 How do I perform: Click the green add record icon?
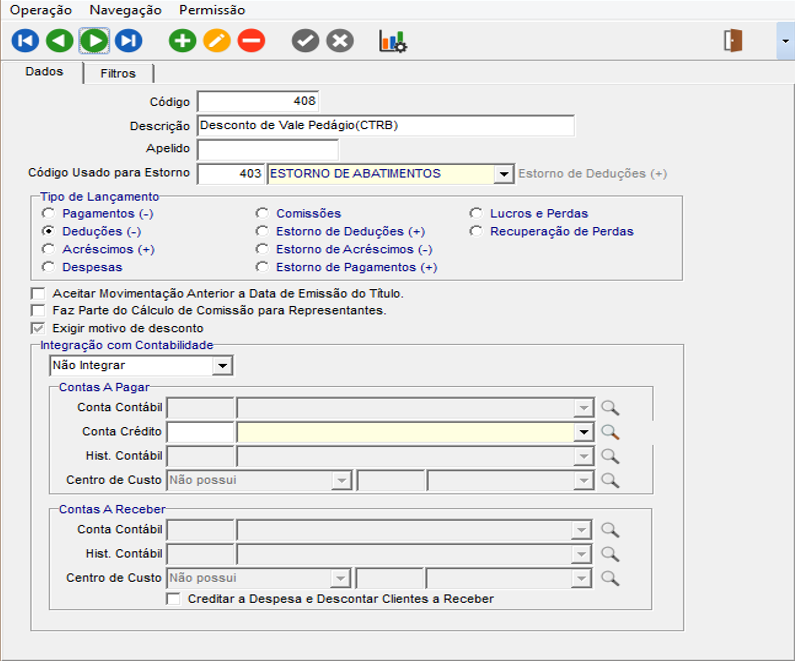pyautogui.click(x=182, y=41)
